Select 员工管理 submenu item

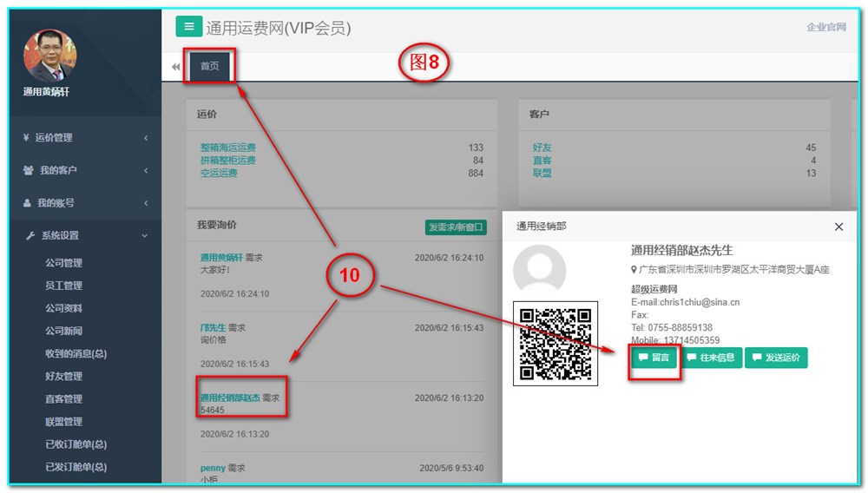coord(63,286)
